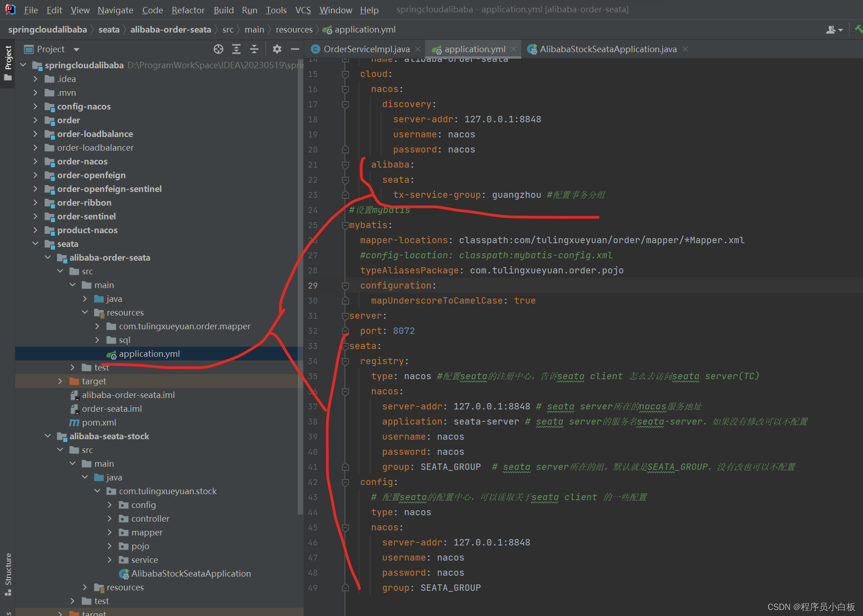Image resolution: width=863 pixels, height=616 pixels.
Task: Expand the sql folder
Action: (x=97, y=340)
